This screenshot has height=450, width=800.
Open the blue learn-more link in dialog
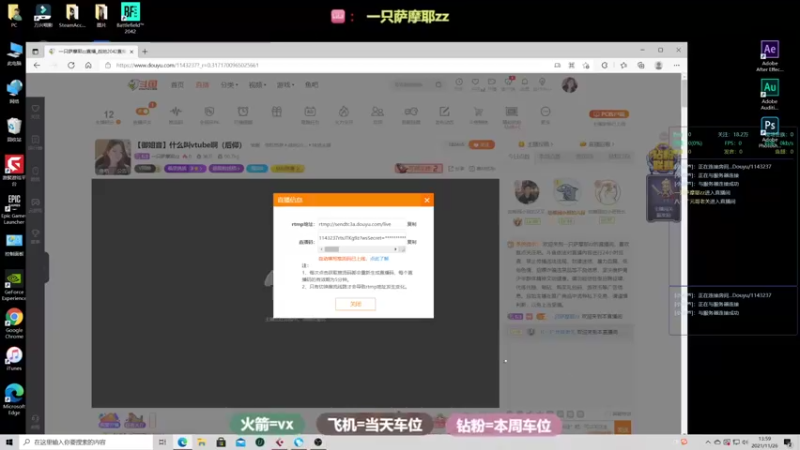379,259
